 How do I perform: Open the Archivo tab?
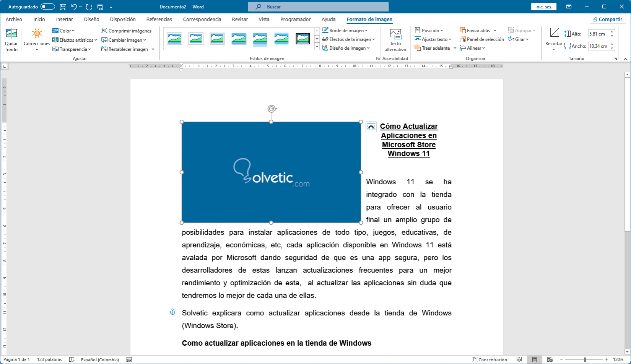pyautogui.click(x=14, y=19)
